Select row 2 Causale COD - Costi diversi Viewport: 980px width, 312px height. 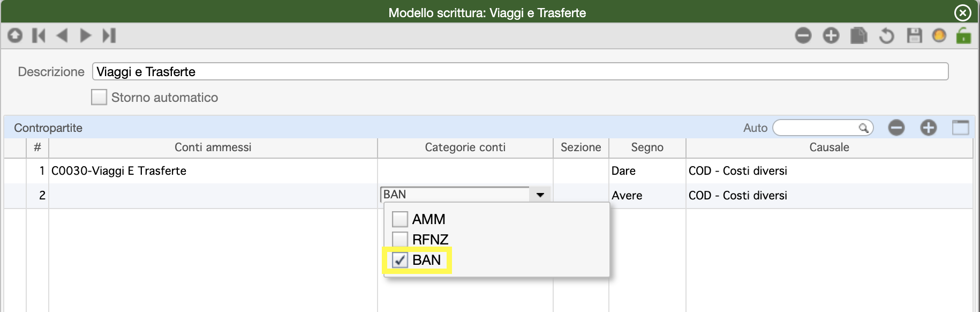[829, 196]
